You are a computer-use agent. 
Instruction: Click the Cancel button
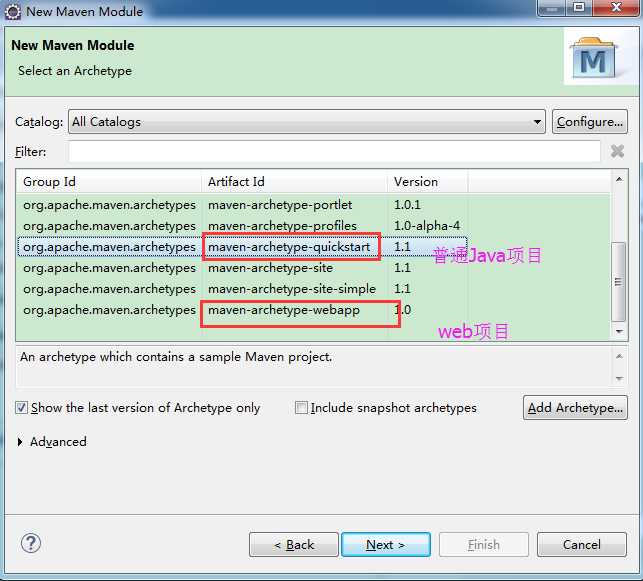[x=582, y=545]
